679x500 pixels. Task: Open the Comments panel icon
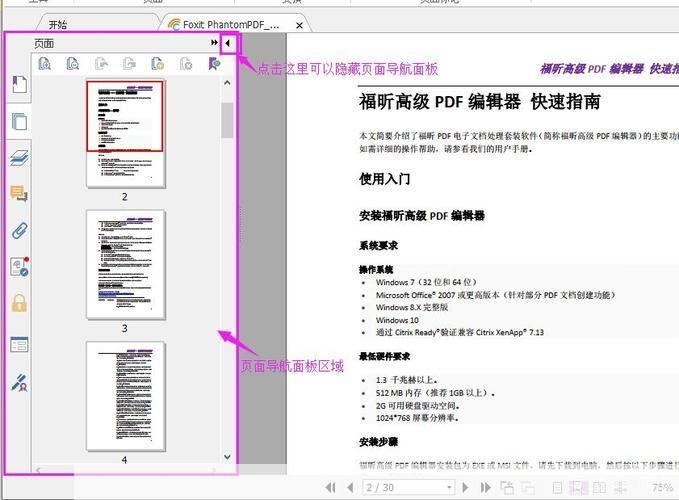[19, 194]
